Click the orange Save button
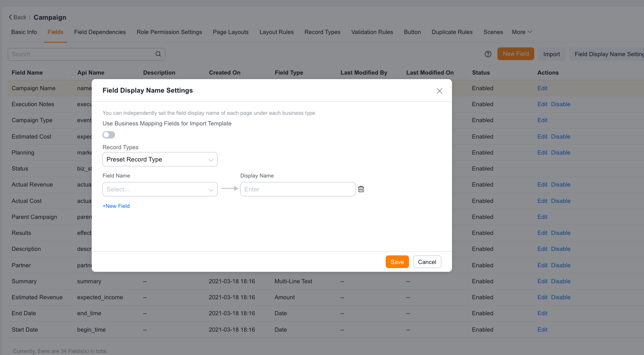 click(x=397, y=262)
